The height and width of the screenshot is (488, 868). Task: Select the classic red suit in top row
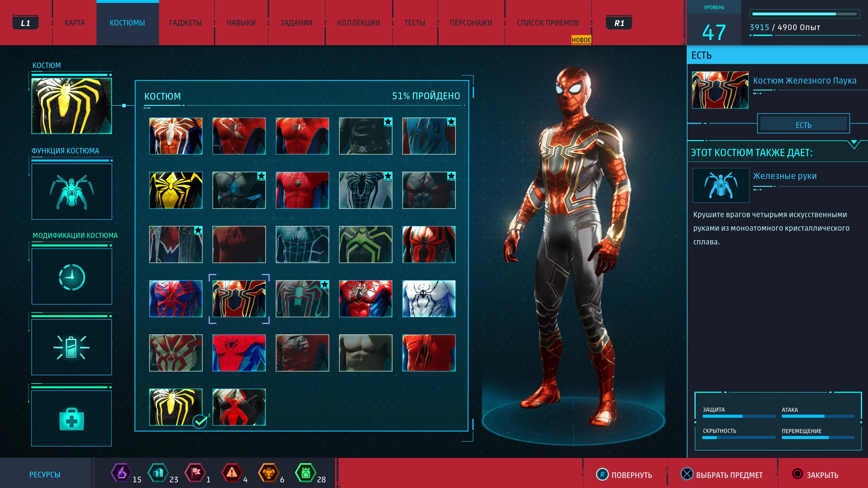pos(302,136)
